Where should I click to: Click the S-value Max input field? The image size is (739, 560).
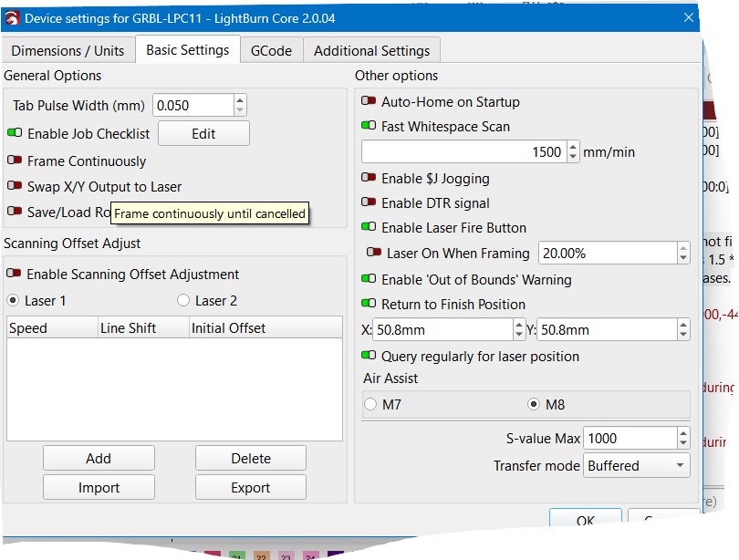[x=630, y=439]
